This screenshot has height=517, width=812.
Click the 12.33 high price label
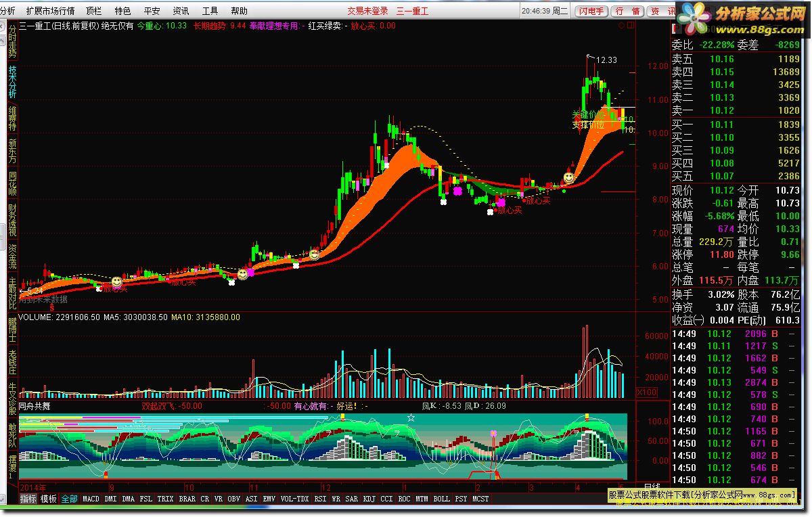[x=607, y=60]
